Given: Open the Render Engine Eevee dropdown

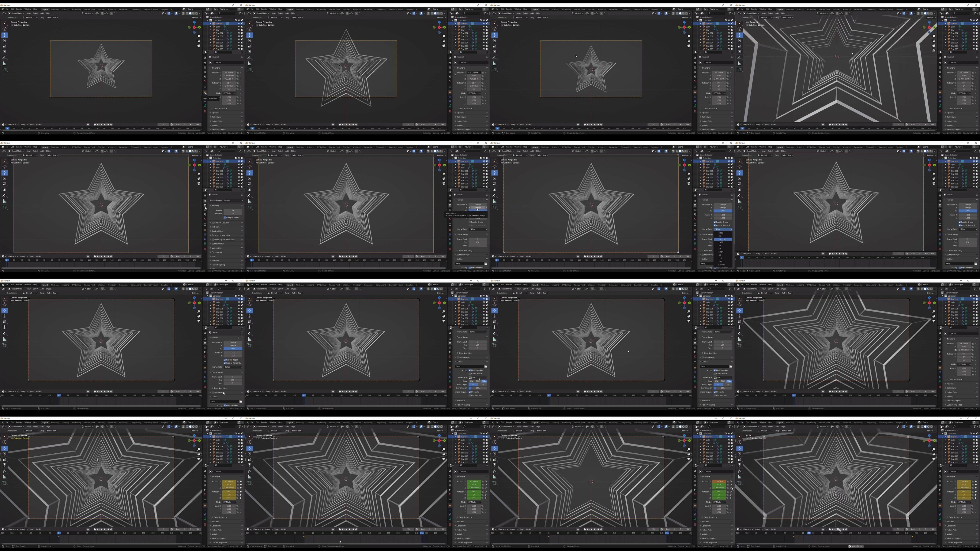Looking at the screenshot, I should pyautogui.click(x=234, y=201).
